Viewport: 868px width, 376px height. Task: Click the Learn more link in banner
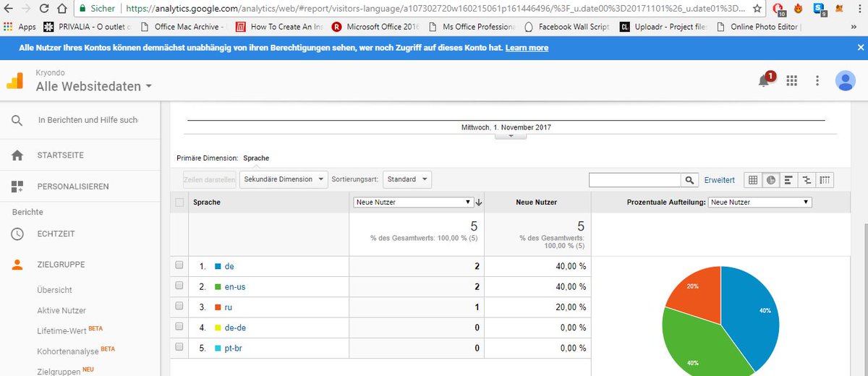[x=527, y=48]
